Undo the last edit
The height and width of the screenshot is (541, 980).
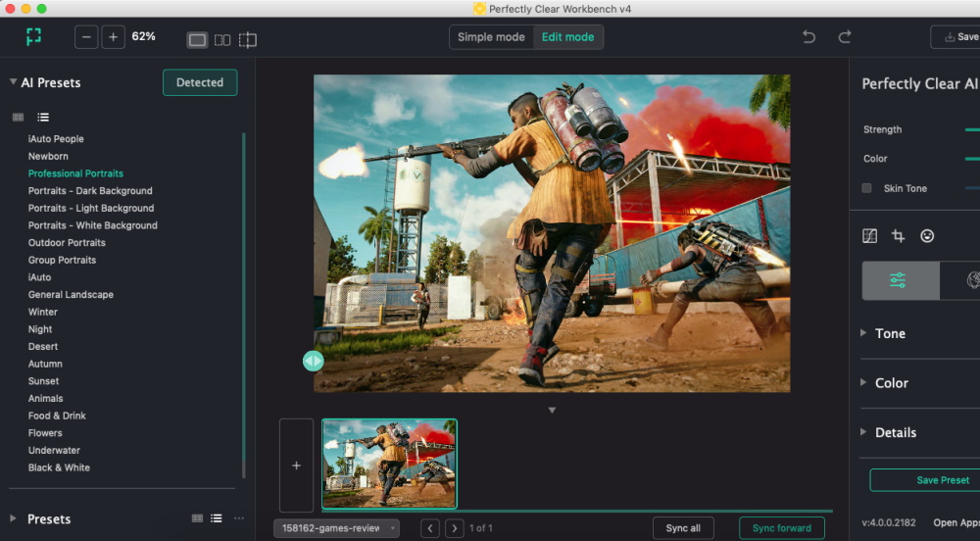[x=808, y=37]
